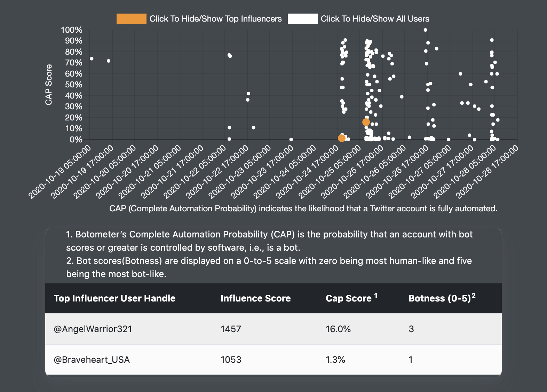Screen dimensions: 547x392
Task: Select the orange data point near 16% CAP
Action: (366, 122)
